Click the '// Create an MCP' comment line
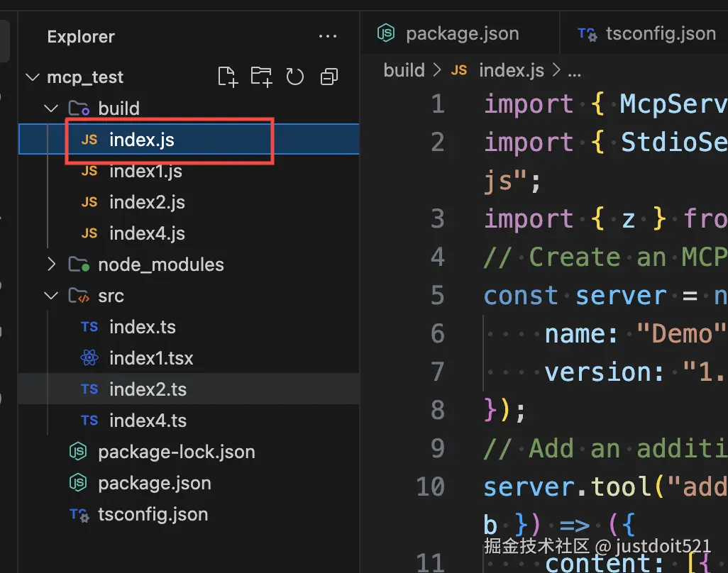Screen dimensions: 728x573 coord(605,257)
